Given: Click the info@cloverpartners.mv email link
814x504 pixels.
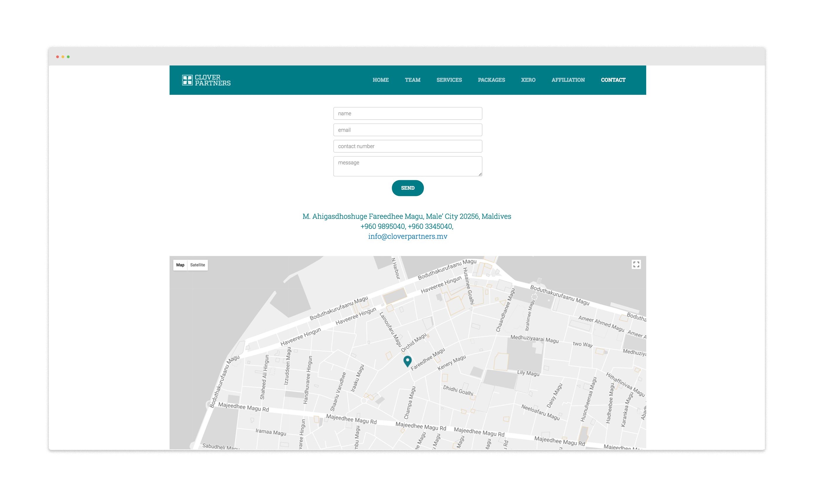Looking at the screenshot, I should [x=407, y=236].
